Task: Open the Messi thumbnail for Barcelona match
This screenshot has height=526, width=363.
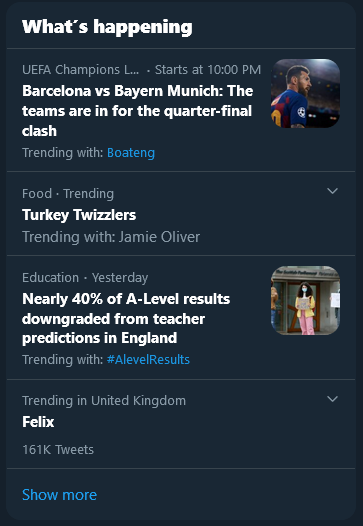Action: (x=305, y=93)
